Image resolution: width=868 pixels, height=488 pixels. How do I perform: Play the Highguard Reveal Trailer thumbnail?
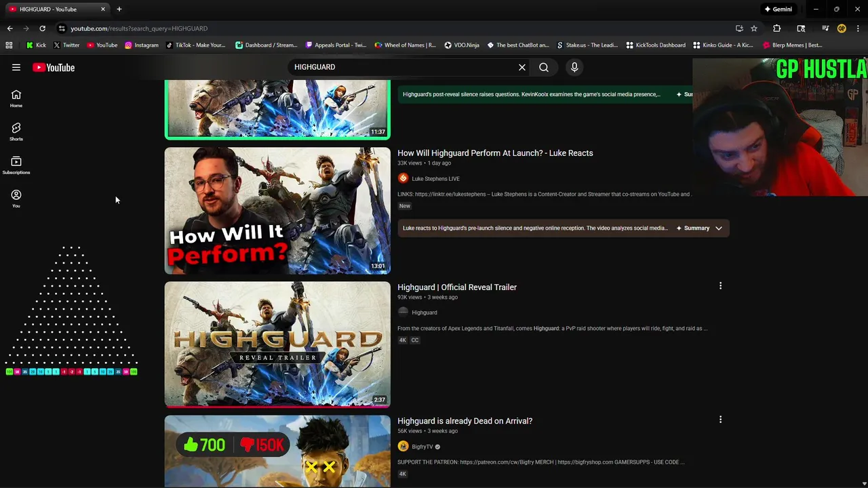pos(277,344)
